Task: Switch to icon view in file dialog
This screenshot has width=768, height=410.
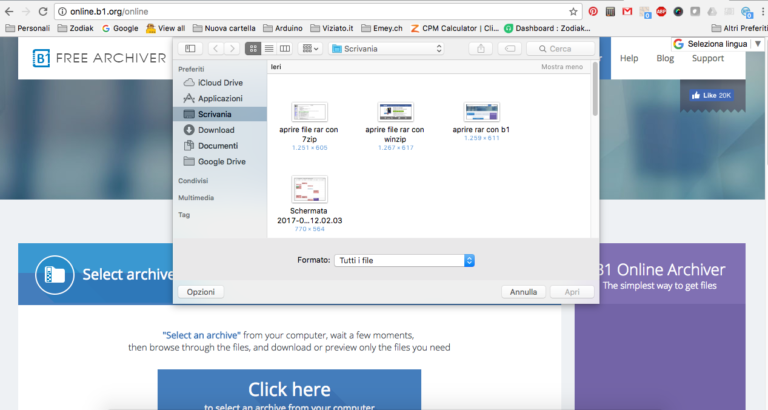Action: tap(253, 48)
